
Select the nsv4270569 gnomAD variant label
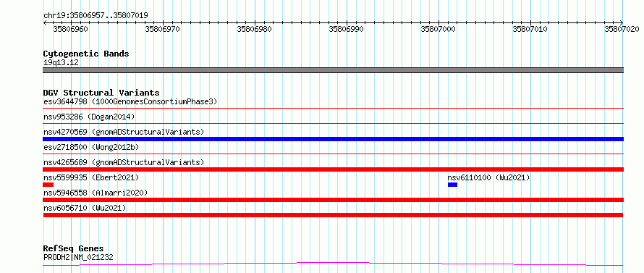tap(124, 132)
